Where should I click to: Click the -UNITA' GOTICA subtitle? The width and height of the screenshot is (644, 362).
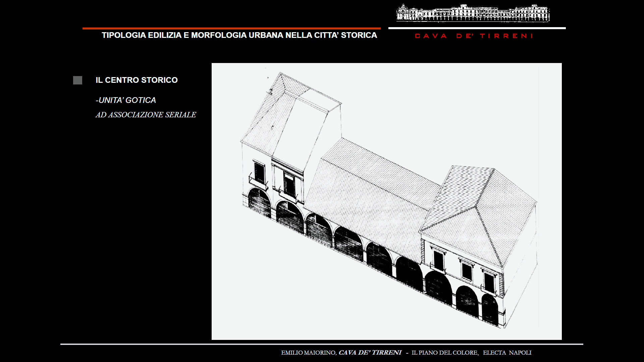click(126, 100)
